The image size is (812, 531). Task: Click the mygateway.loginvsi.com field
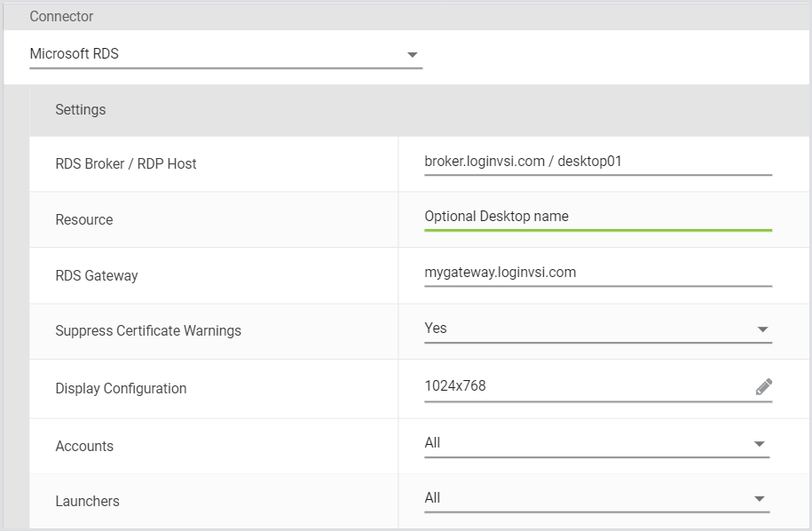597,273
